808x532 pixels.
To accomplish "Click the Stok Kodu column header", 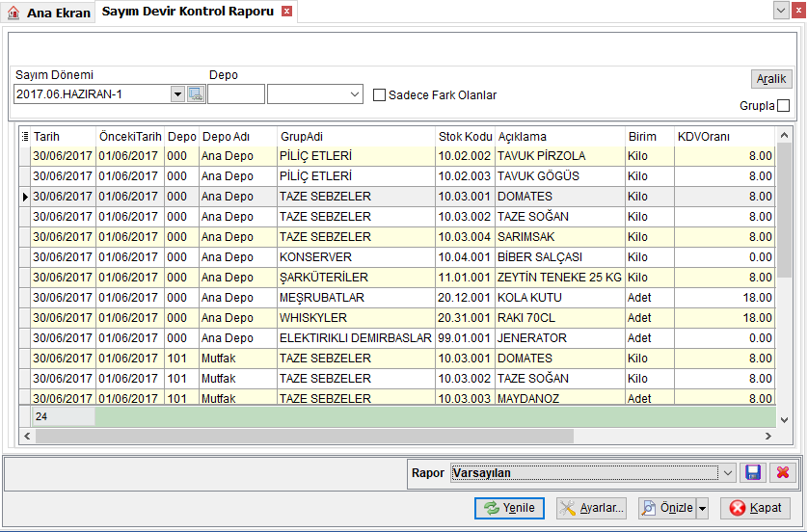I will coord(465,137).
